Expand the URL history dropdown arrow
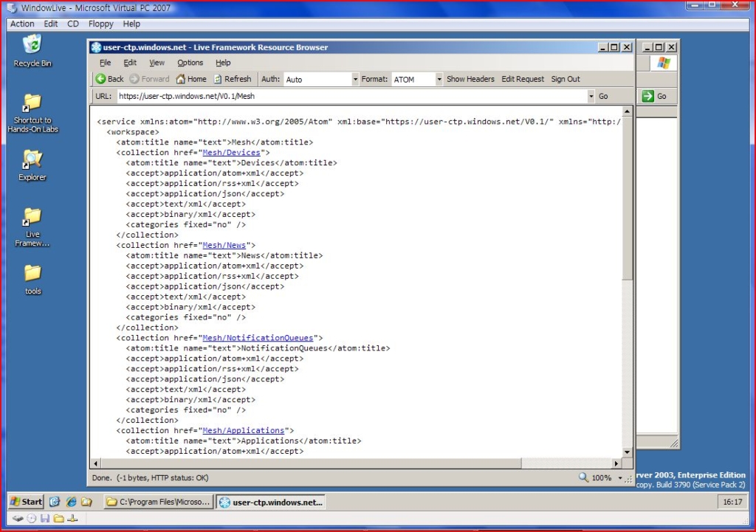Screen dimensions: 756x532 [591, 97]
